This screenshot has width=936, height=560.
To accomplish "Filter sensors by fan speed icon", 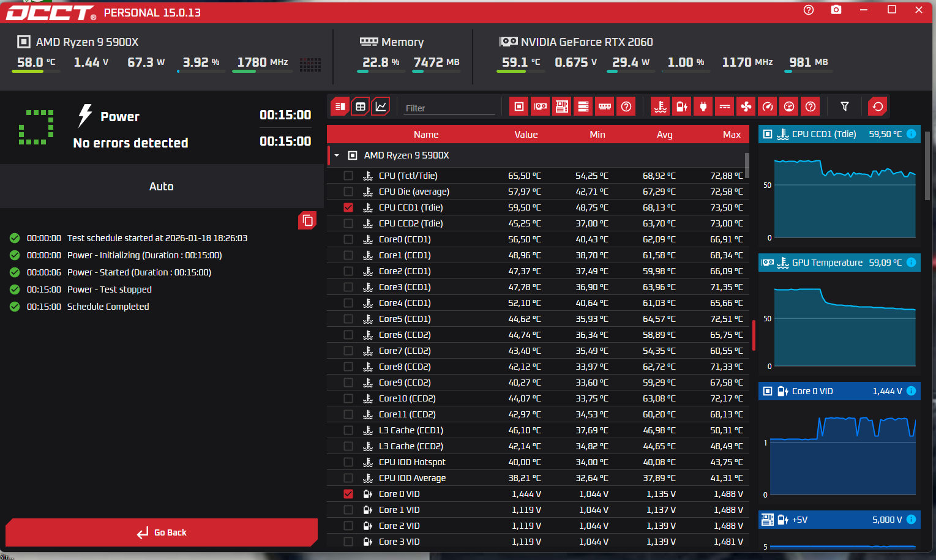I will [746, 106].
